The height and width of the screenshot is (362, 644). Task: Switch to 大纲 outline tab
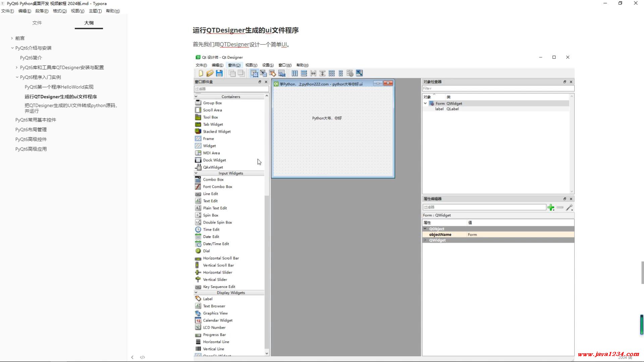(x=89, y=23)
